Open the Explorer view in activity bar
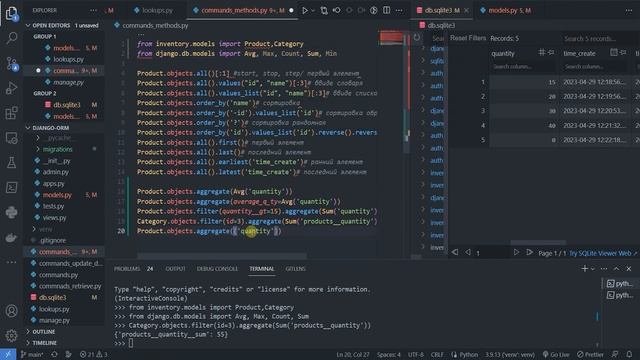The image size is (640, 360). (x=11, y=14)
